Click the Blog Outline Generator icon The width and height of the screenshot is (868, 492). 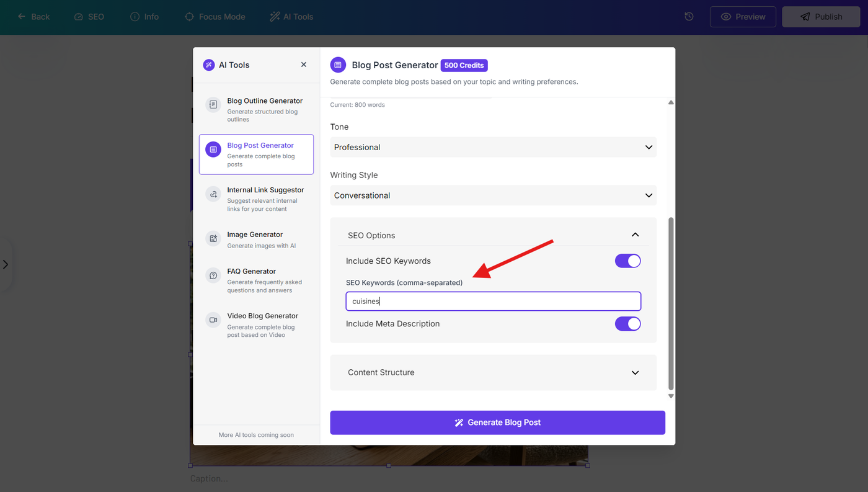[x=213, y=104]
